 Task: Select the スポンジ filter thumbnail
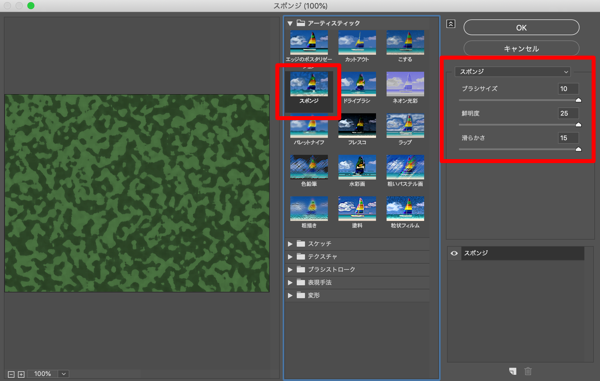pyautogui.click(x=309, y=84)
